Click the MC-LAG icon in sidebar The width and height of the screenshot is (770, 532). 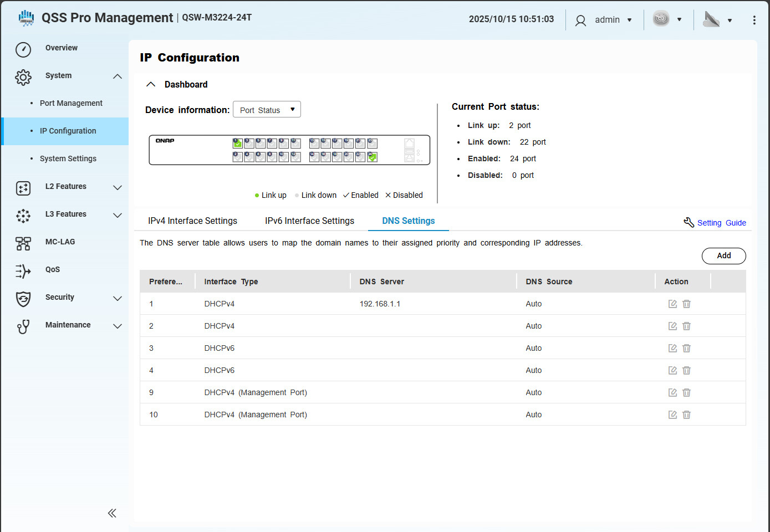point(23,243)
